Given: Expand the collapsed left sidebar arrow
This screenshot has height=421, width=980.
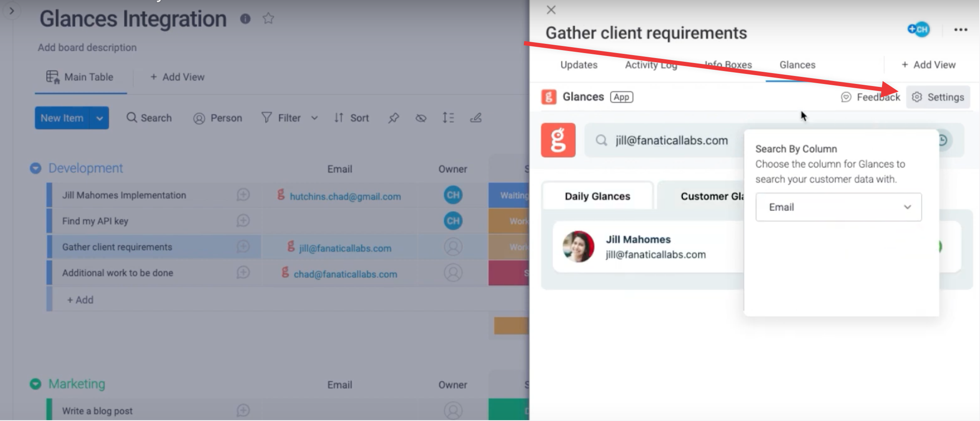Looking at the screenshot, I should tap(12, 11).
